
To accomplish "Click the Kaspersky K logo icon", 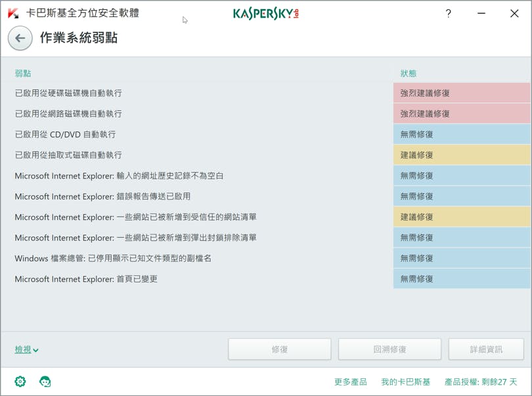I will point(12,13).
